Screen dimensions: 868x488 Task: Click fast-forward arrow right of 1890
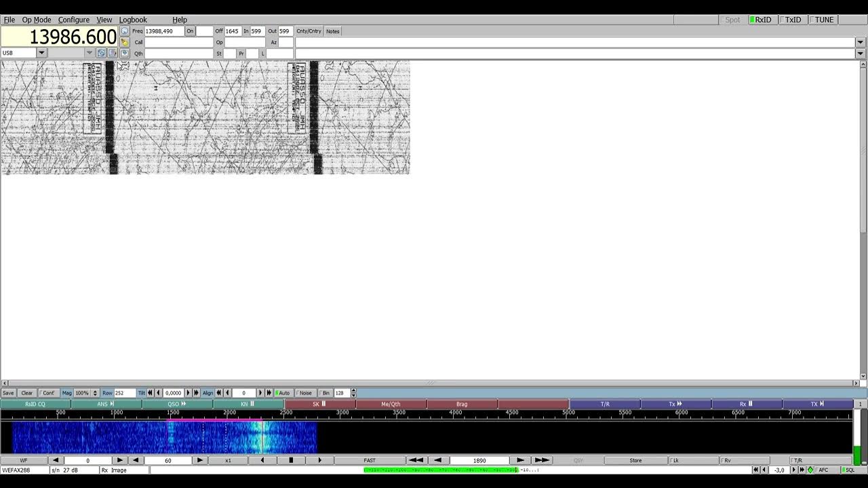[x=541, y=460]
